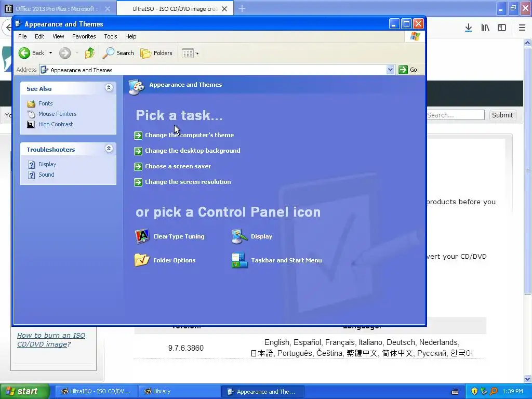Click the on-screen keyboard tray icon
Image resolution: width=532 pixels, height=399 pixels.
tap(455, 392)
